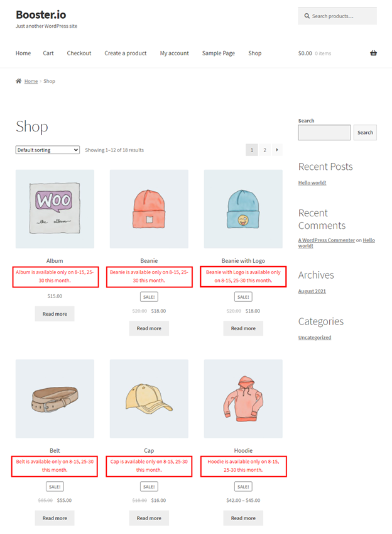Click the Belt product image

point(55,399)
